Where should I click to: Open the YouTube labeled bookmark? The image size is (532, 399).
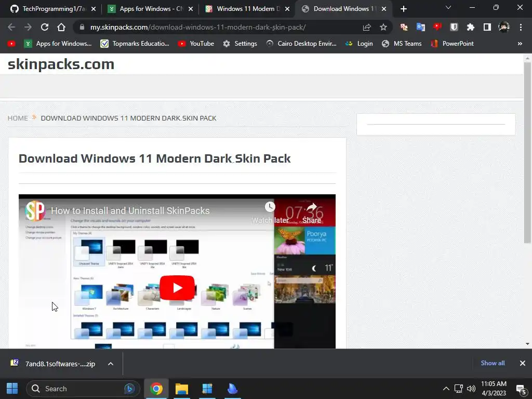[196, 44]
